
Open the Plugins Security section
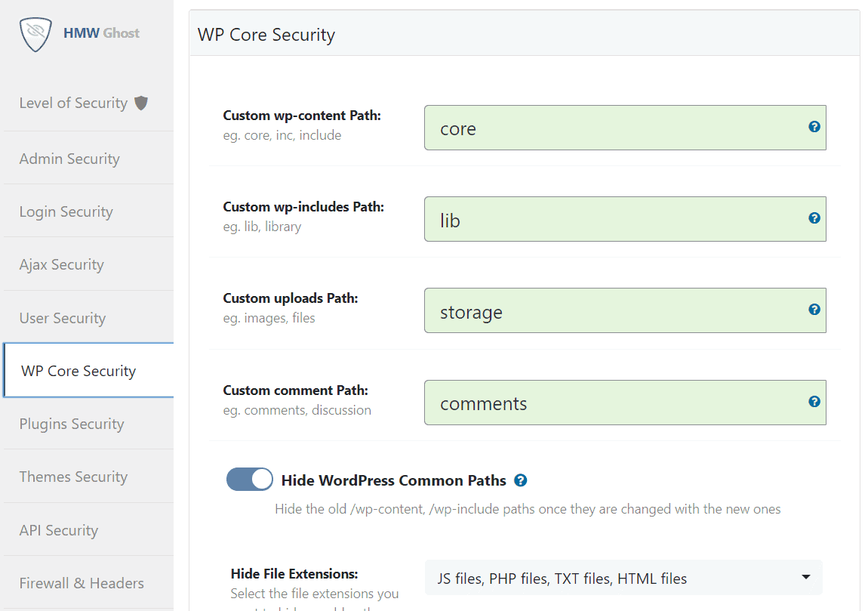72,424
